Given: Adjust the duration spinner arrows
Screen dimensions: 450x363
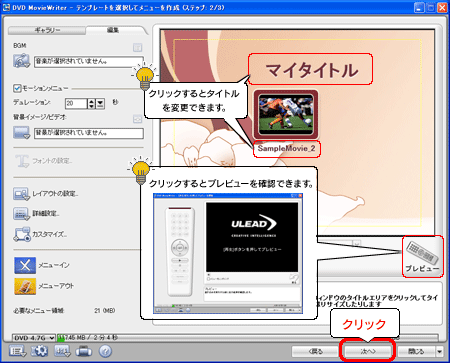Looking at the screenshot, I should click(x=92, y=104).
